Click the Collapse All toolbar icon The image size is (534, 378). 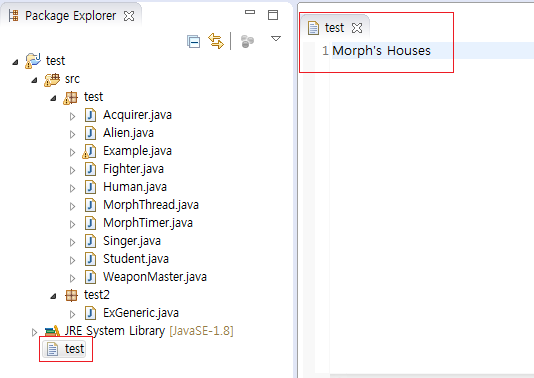click(x=193, y=42)
